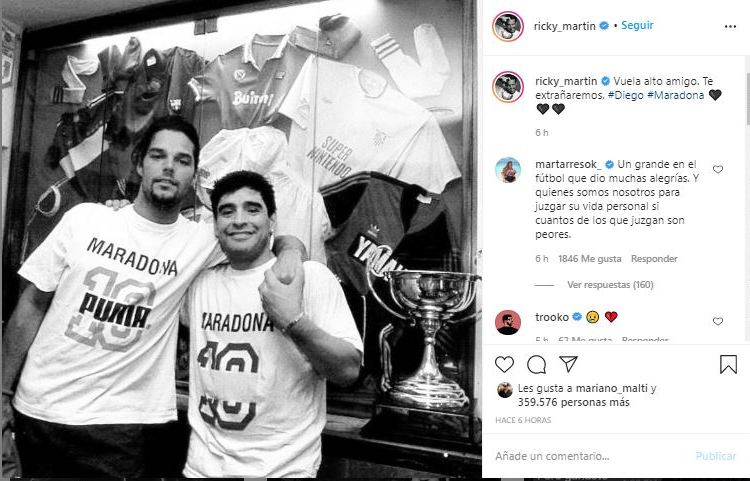Image resolution: width=750 pixels, height=481 pixels.
Task: Click Responder under martarresok_ comment
Action: coord(654,259)
